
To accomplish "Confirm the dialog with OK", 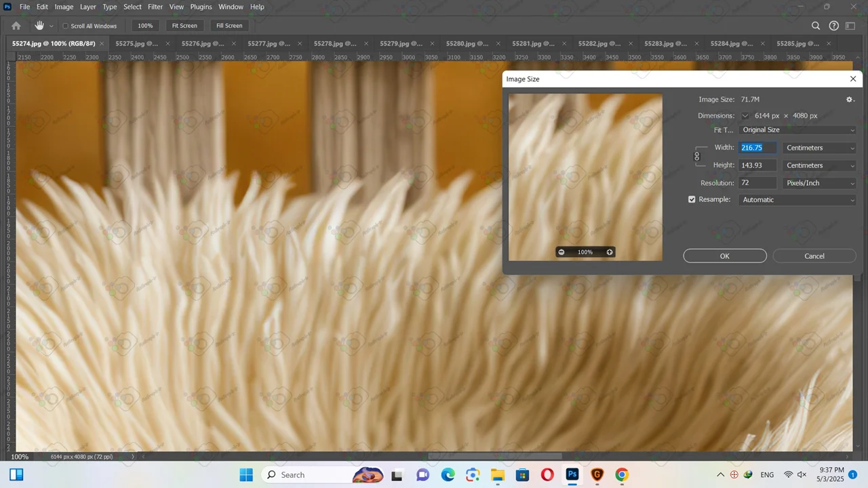I will (724, 256).
